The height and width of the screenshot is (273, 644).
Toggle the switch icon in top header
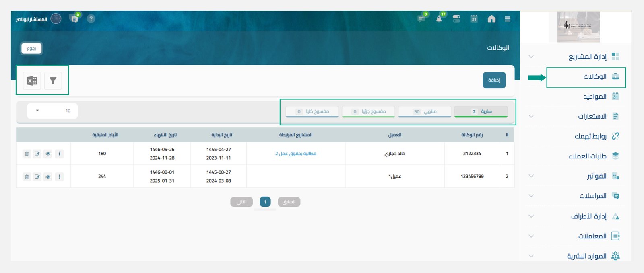[456, 19]
